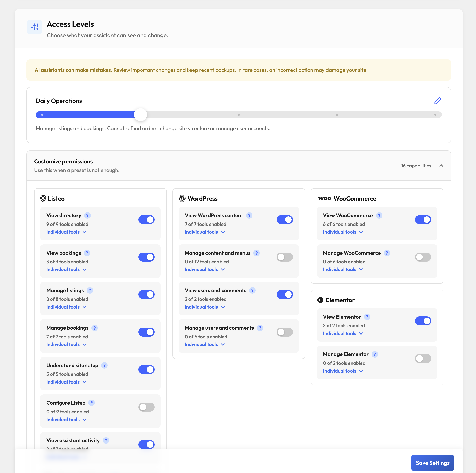Click the help icon next to Understand site setup
Viewport: 476px width, 473px height.
tap(105, 365)
